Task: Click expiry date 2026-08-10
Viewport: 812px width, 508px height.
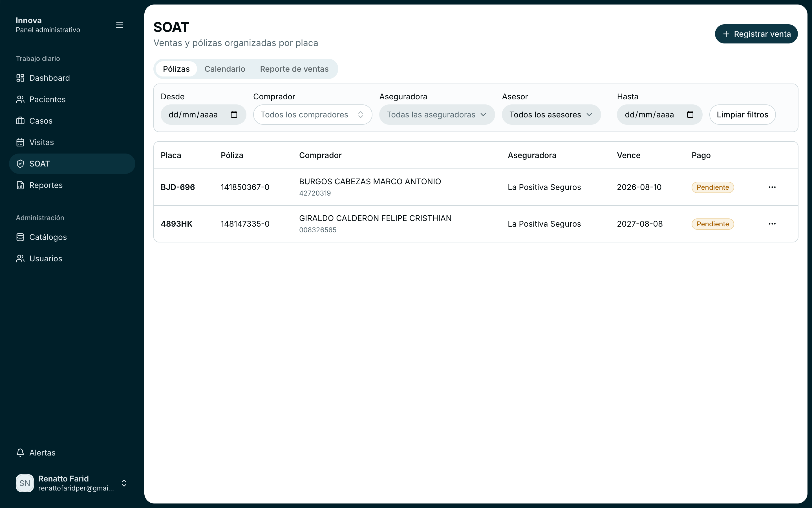Action: 639,187
